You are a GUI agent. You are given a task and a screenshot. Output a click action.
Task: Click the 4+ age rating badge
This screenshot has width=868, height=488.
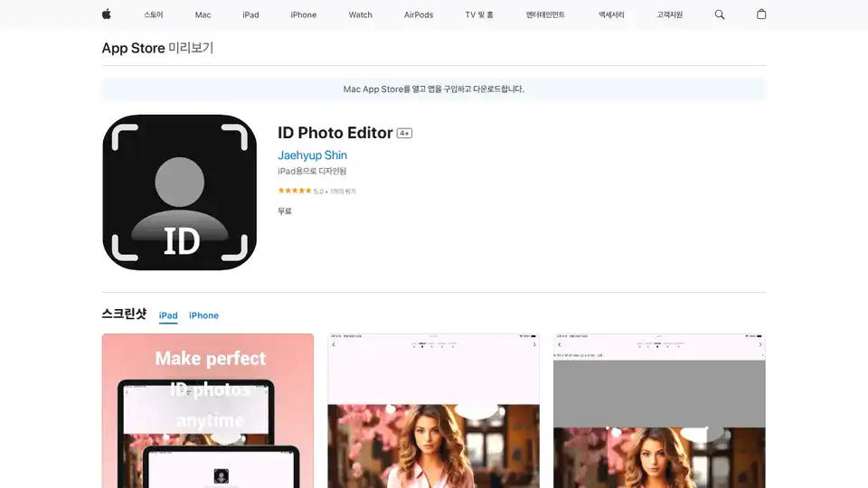pos(404,134)
